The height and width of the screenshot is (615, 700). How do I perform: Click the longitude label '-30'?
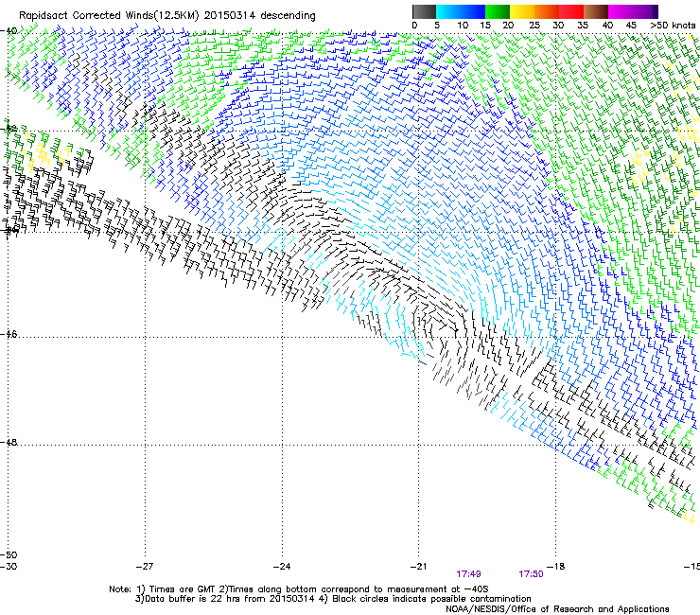click(x=9, y=567)
